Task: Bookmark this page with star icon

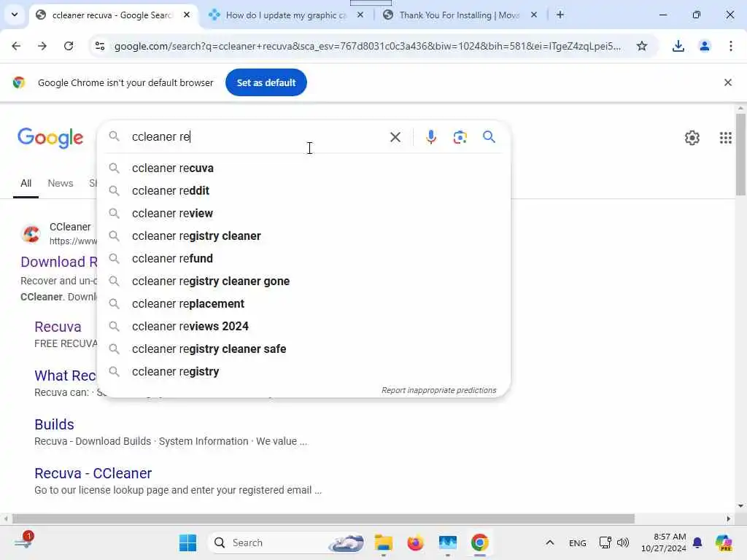Action: coord(642,46)
